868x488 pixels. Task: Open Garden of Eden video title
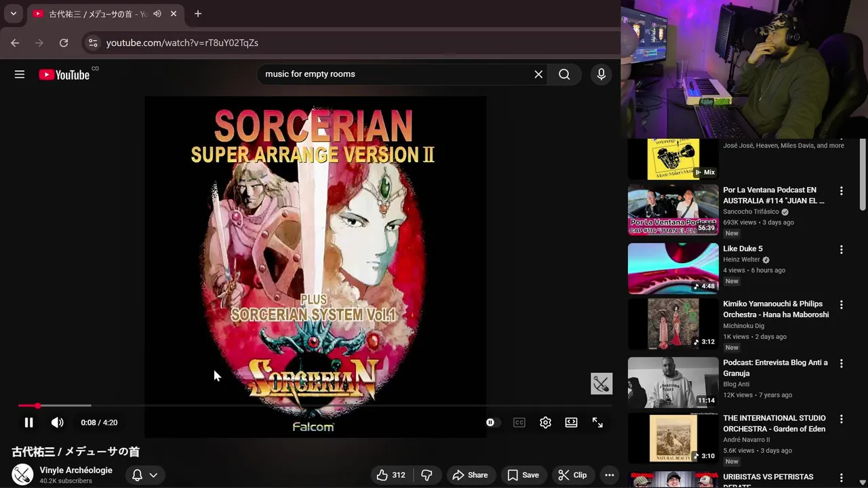(x=774, y=424)
